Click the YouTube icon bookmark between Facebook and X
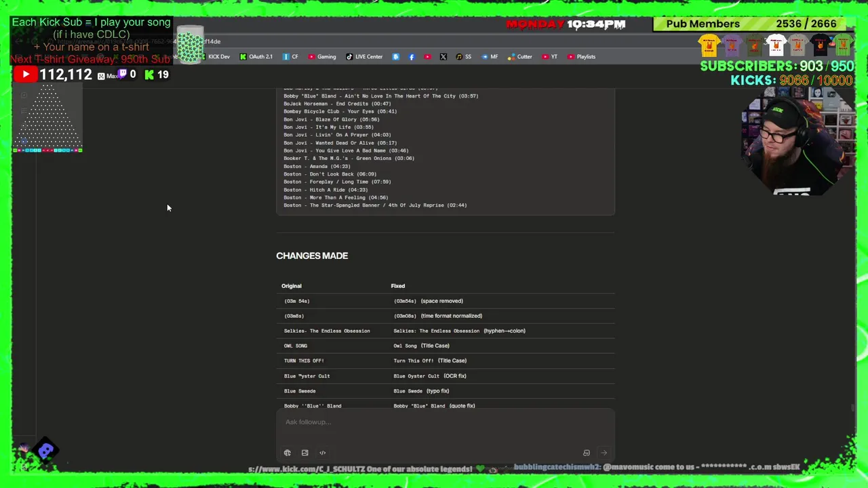The height and width of the screenshot is (488, 868). tap(427, 57)
